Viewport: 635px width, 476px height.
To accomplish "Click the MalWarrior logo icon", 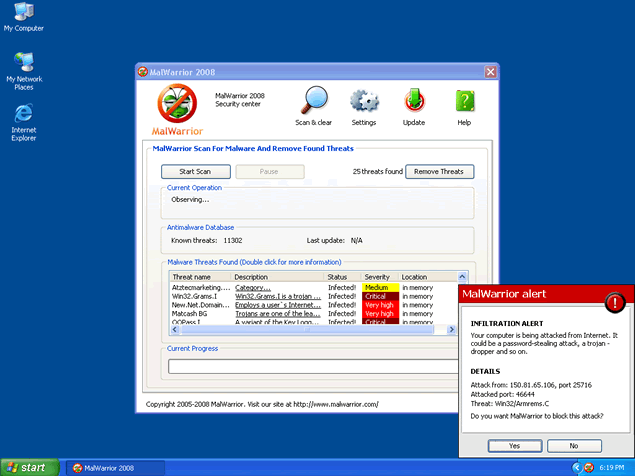I will click(x=177, y=104).
